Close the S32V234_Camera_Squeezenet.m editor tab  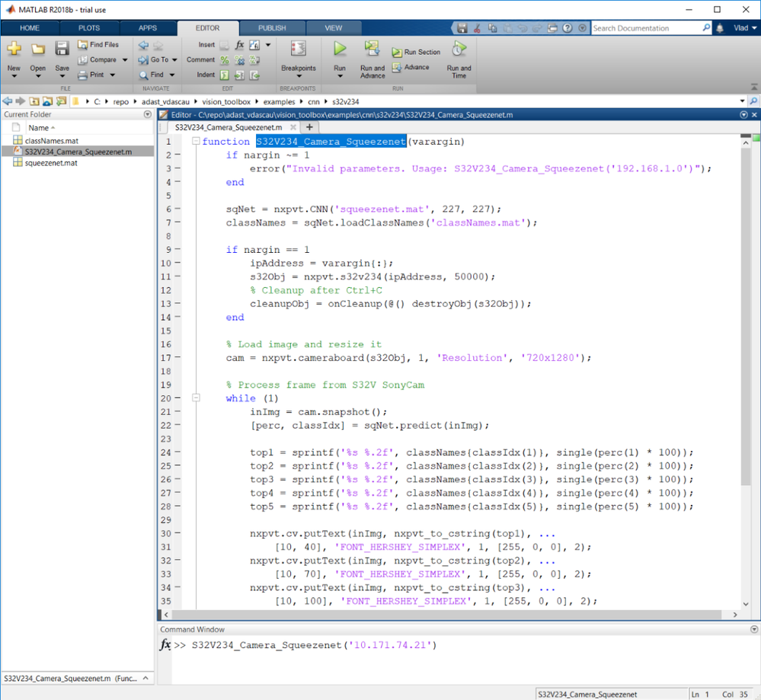293,127
